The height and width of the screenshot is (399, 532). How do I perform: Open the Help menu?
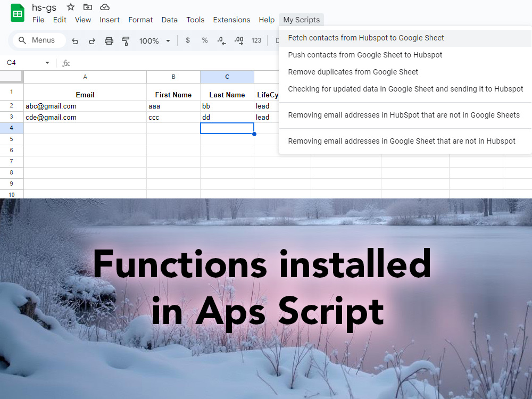(x=267, y=20)
